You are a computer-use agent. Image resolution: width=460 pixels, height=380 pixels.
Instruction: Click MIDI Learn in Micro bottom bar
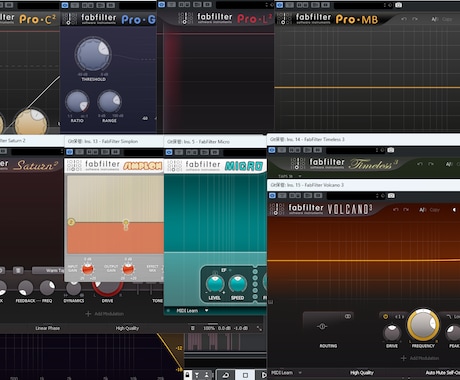click(x=187, y=311)
